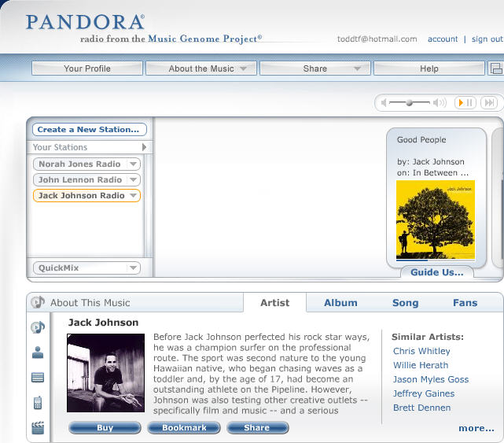Click the Buy button
Image resolution: width=504 pixels, height=443 pixels.
pos(105,427)
